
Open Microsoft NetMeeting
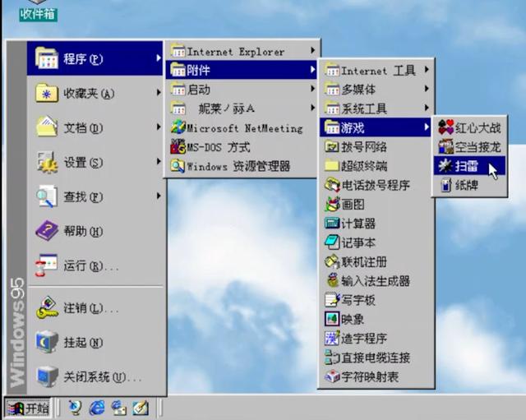(x=241, y=128)
